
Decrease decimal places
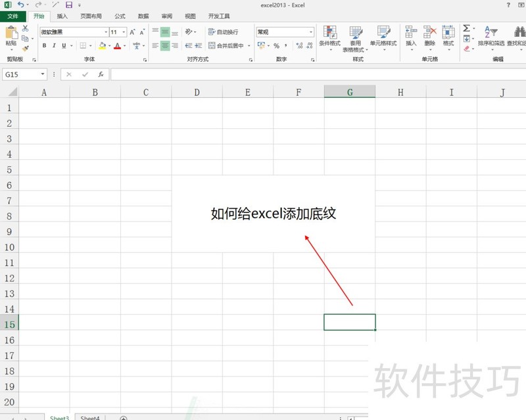point(309,45)
